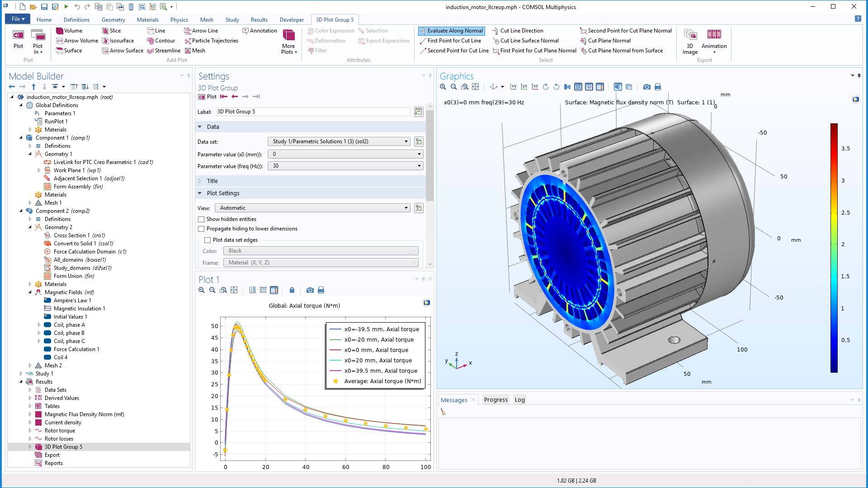Select the Slice plot tool

[115, 31]
